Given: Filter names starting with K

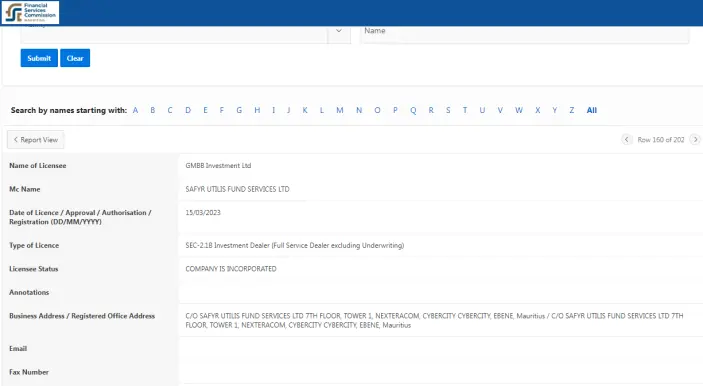Looking at the screenshot, I should 305,110.
